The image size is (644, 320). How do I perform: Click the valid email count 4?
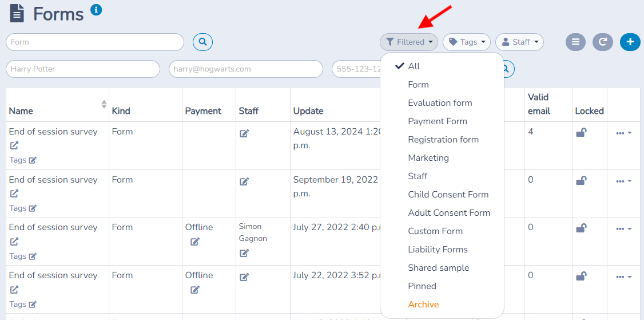531,132
